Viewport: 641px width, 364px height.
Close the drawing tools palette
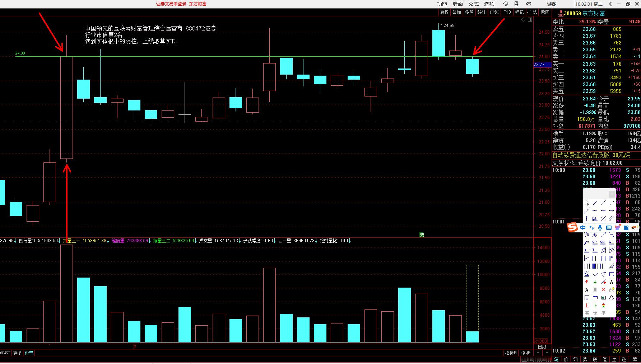(x=612, y=194)
